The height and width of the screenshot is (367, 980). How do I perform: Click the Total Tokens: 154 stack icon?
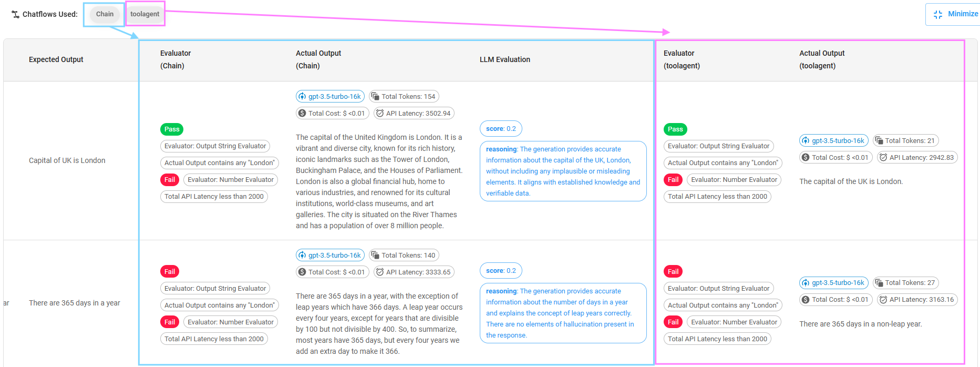coord(375,97)
